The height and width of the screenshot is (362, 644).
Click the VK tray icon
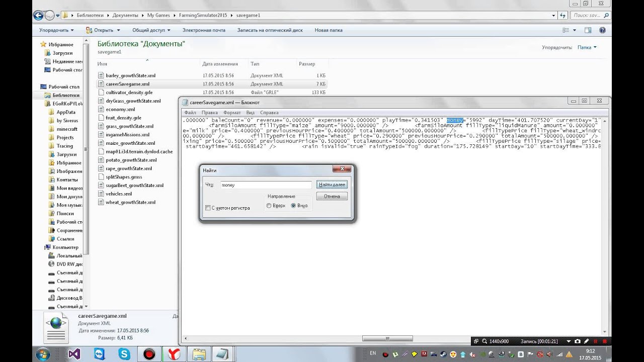521,354
